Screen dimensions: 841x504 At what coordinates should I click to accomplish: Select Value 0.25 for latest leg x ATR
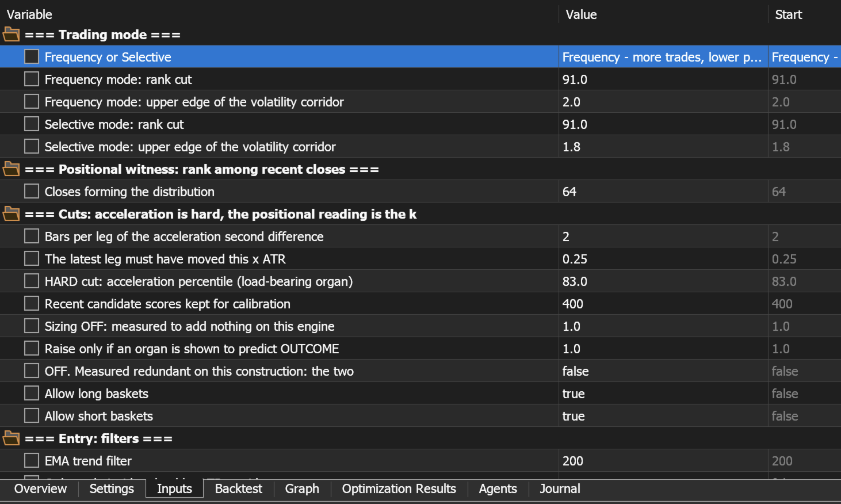663,259
